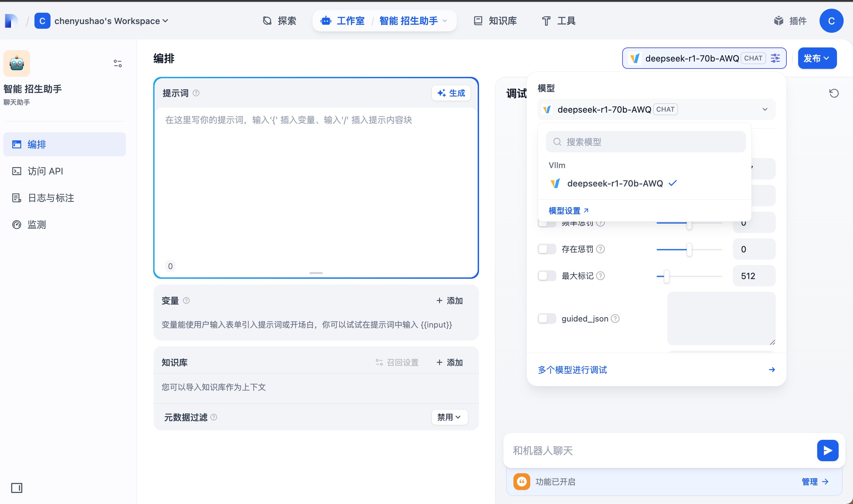853x504 pixels.
Task: Click the Dify logo icon
Action: [11, 21]
